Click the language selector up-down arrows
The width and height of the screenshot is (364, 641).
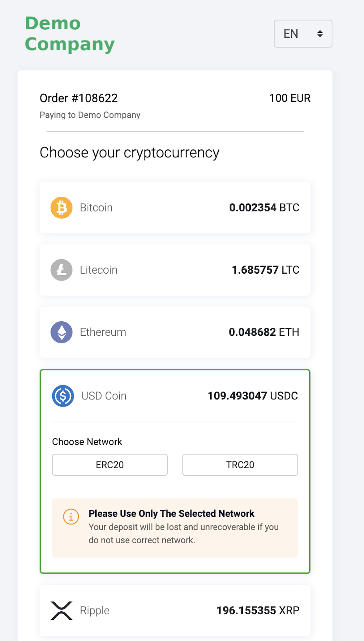(320, 34)
